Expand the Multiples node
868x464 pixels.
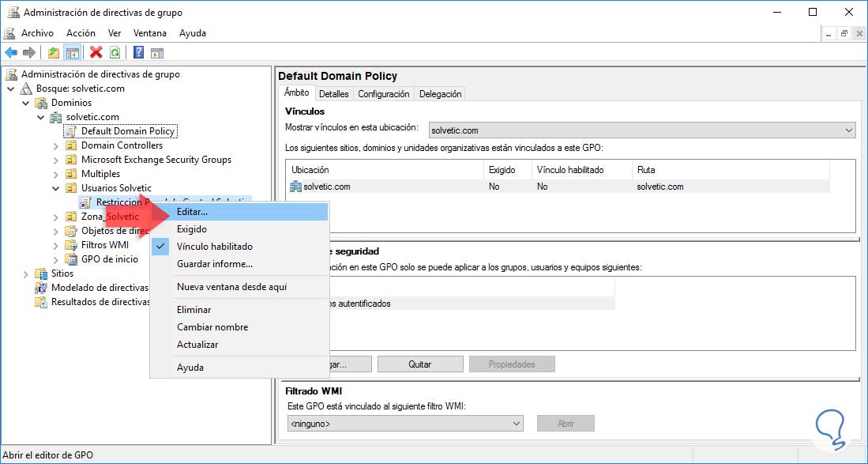click(56, 174)
